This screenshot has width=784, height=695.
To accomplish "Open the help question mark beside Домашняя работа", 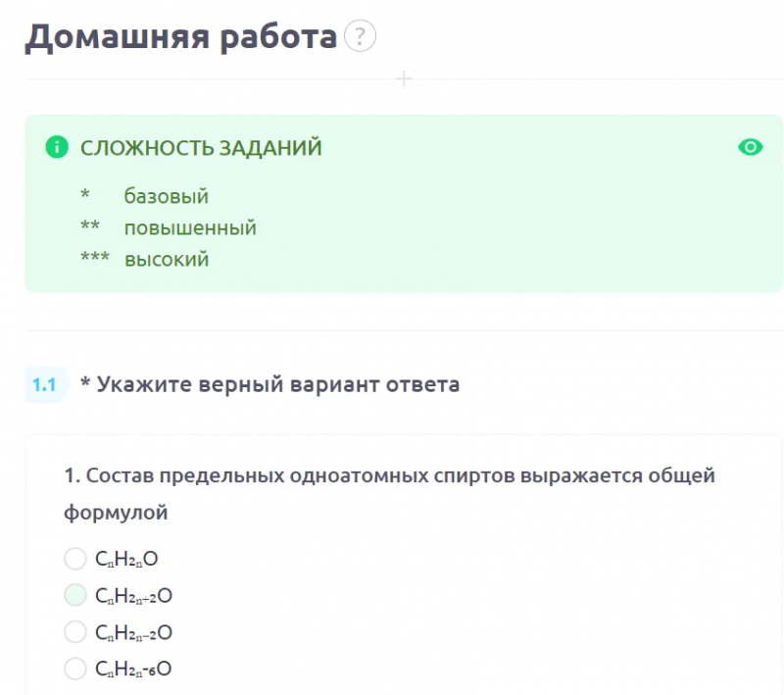I will click(360, 36).
